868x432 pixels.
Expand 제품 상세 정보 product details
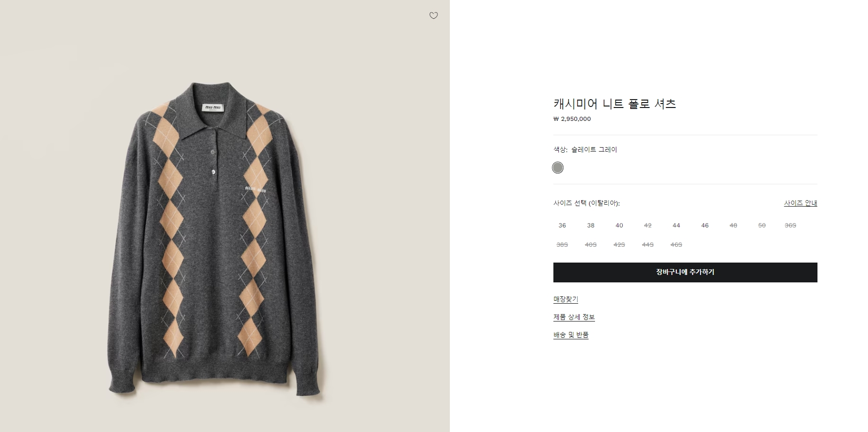click(x=574, y=317)
